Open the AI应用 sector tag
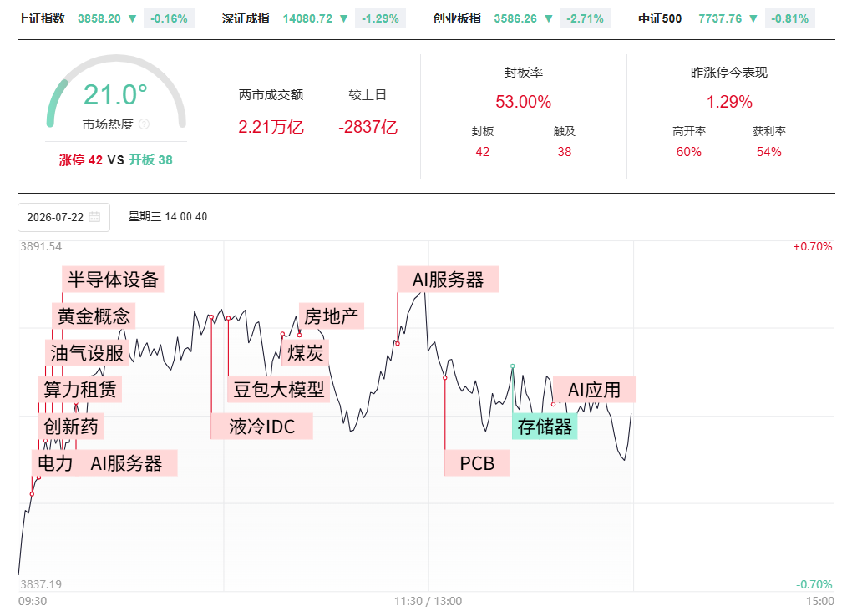This screenshot has width=862, height=616. (x=594, y=390)
